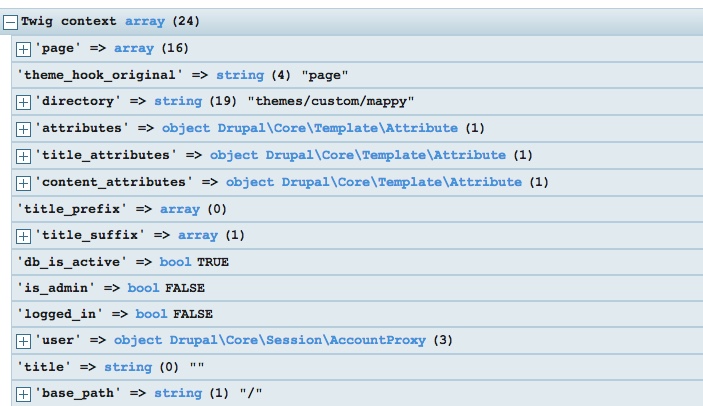Collapse the Twig context array root

(x=10, y=22)
